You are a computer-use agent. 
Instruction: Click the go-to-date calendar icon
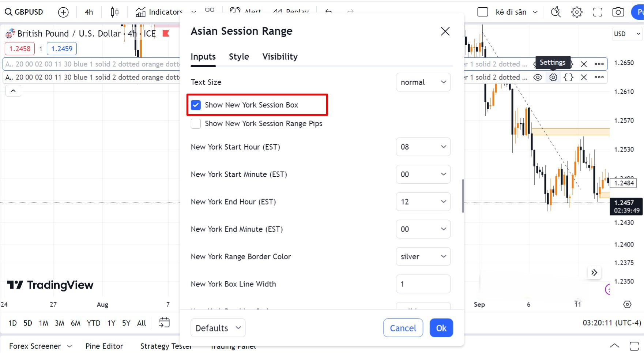[x=164, y=323]
